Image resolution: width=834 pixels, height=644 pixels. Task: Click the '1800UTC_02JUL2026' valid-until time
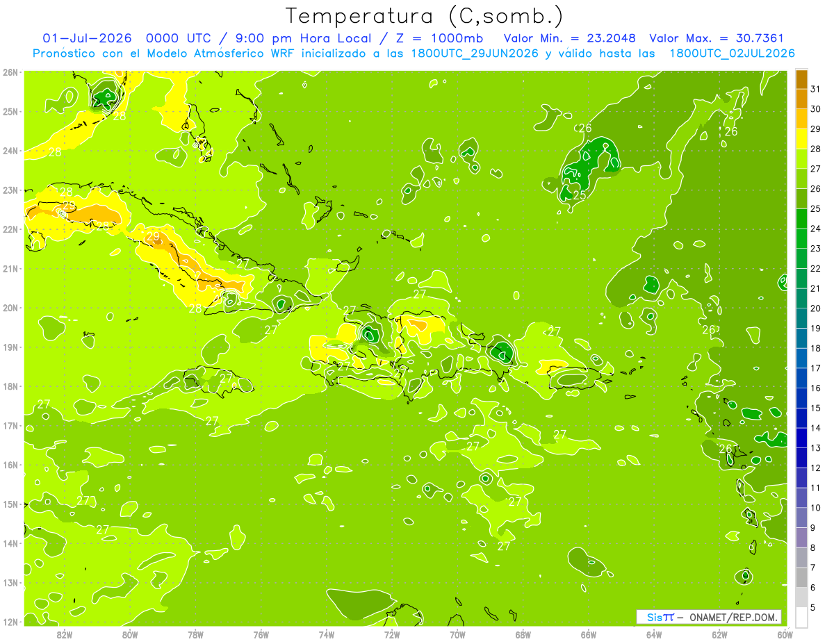point(733,53)
